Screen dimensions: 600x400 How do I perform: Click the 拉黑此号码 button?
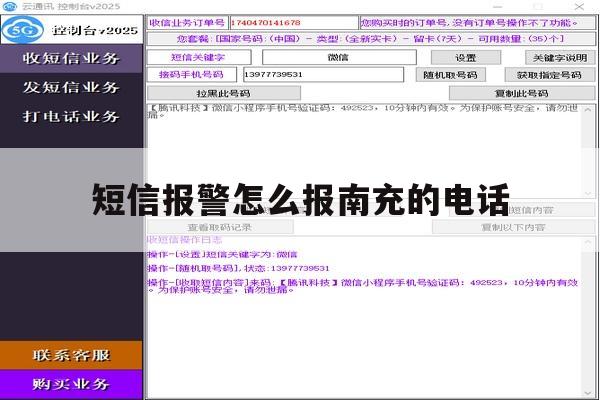[224, 93]
